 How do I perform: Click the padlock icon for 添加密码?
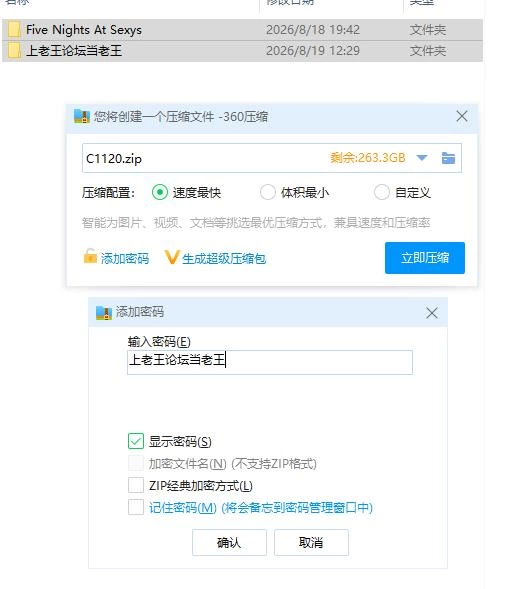coord(90,256)
